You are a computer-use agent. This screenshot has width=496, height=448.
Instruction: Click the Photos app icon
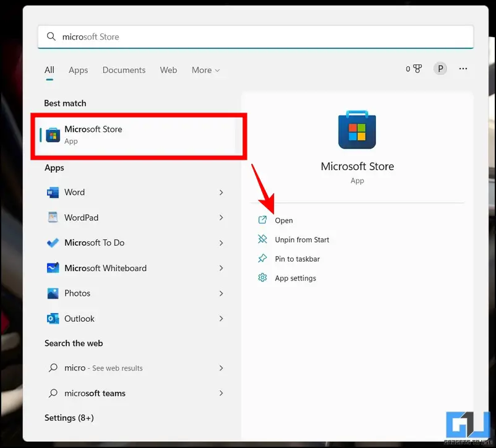coord(53,293)
